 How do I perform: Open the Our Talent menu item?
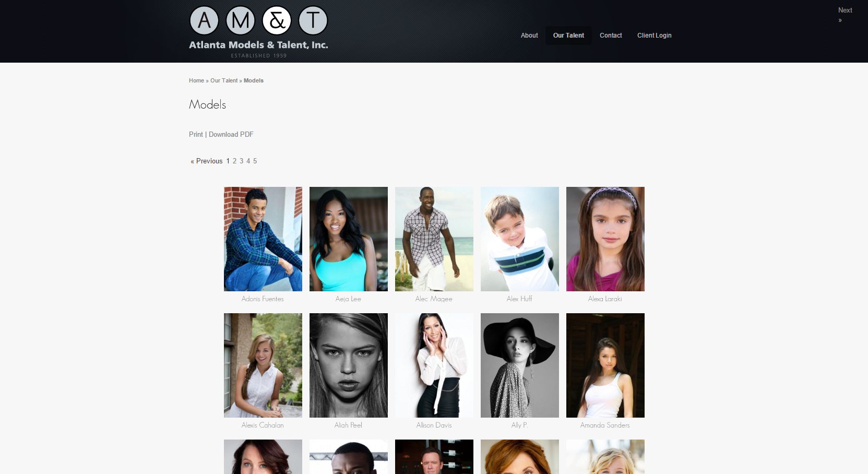click(x=568, y=35)
